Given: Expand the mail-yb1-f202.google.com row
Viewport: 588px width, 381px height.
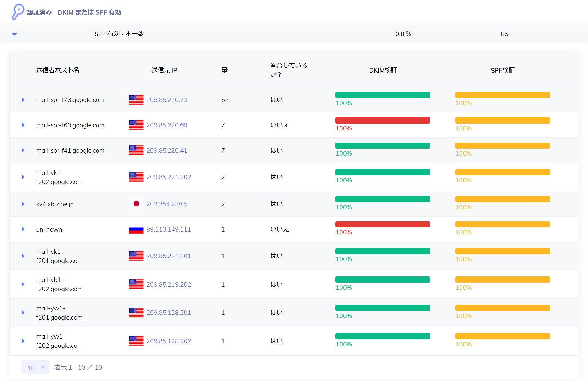Looking at the screenshot, I should point(23,284).
